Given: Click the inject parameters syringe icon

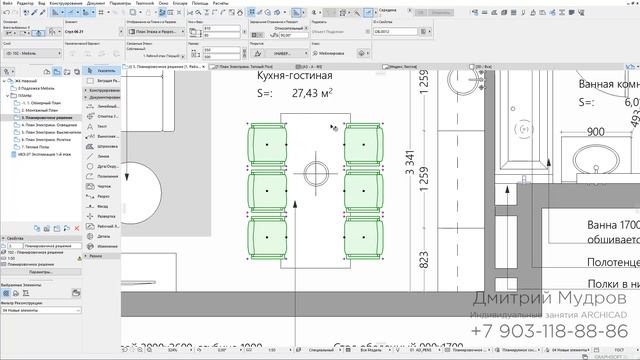Looking at the screenshot, I should (42, 13).
